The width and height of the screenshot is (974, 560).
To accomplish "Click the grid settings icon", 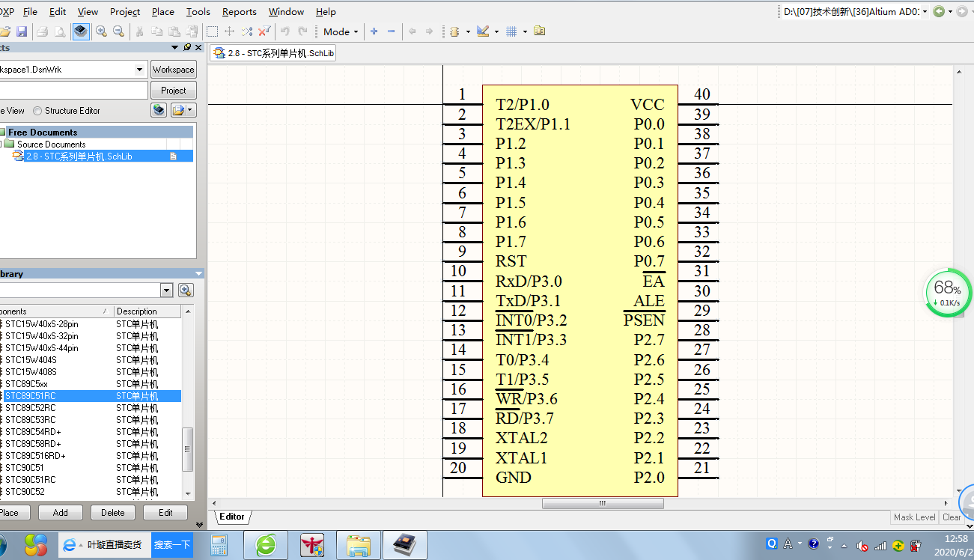I will [512, 31].
